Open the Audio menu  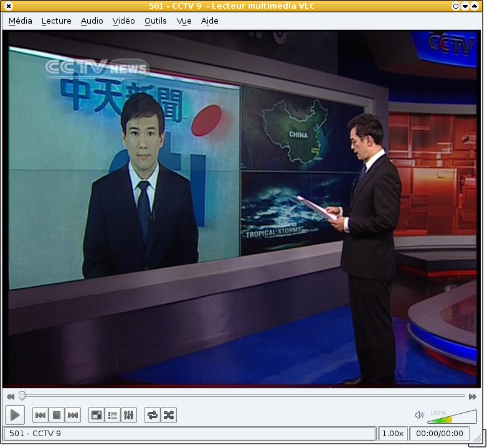coord(92,21)
